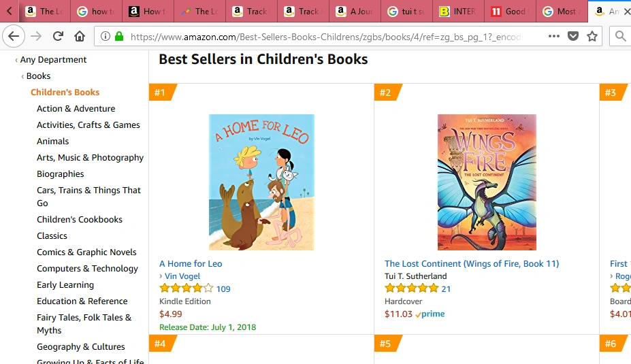Click the browser back arrow button
631x364 pixels.
(x=14, y=36)
